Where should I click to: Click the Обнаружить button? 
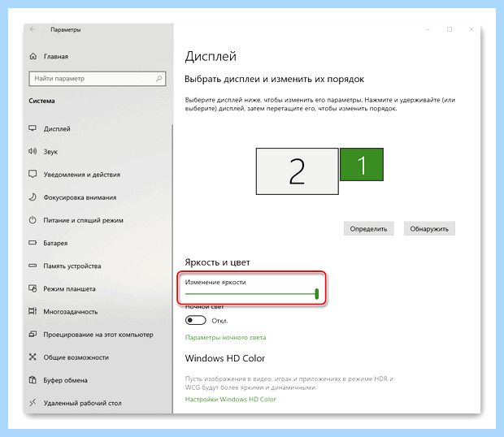point(429,228)
